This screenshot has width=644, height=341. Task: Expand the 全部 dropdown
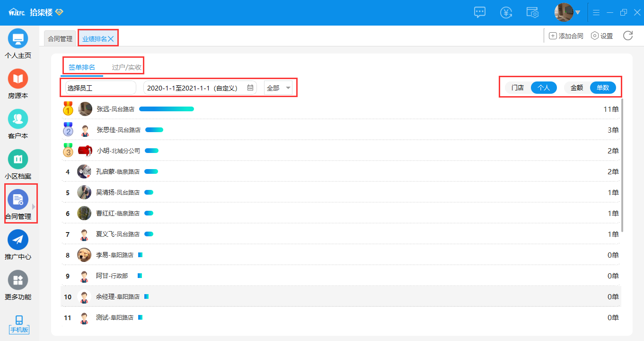(x=278, y=88)
